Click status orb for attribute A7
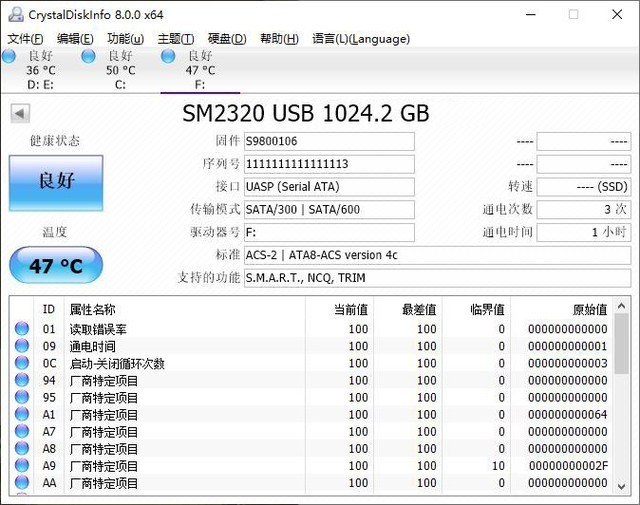Image resolution: width=640 pixels, height=505 pixels. (22, 432)
